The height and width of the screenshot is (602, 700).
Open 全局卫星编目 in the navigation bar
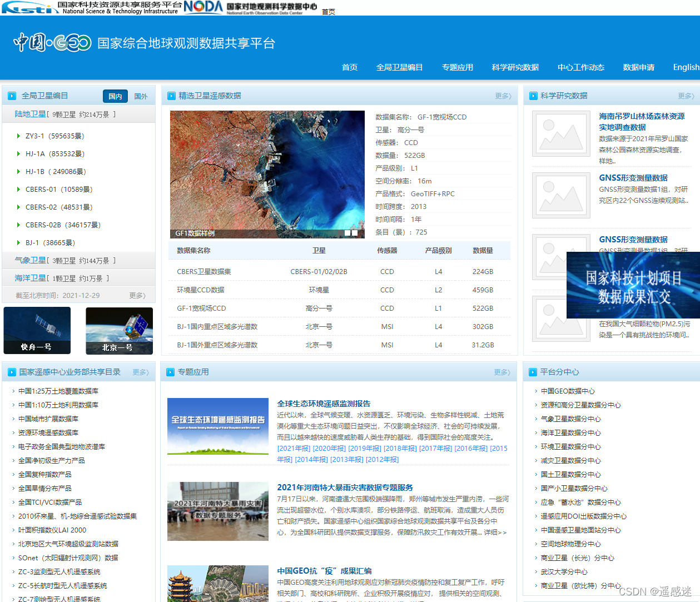(x=399, y=67)
